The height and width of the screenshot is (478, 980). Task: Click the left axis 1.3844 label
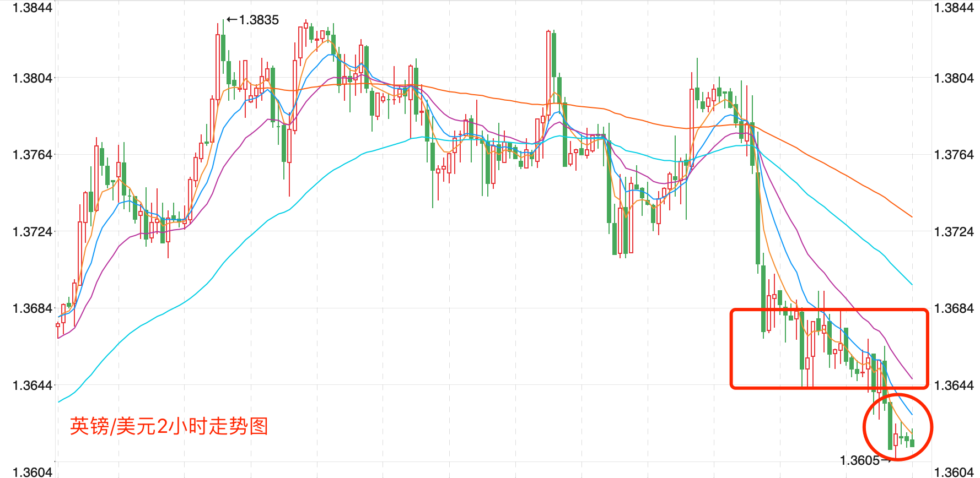coord(33,8)
